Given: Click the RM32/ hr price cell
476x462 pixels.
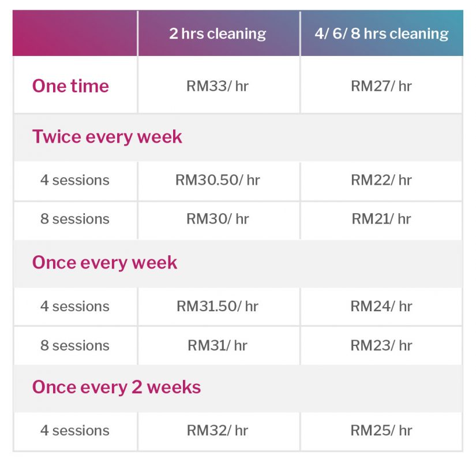Looking at the screenshot, I should (x=218, y=430).
